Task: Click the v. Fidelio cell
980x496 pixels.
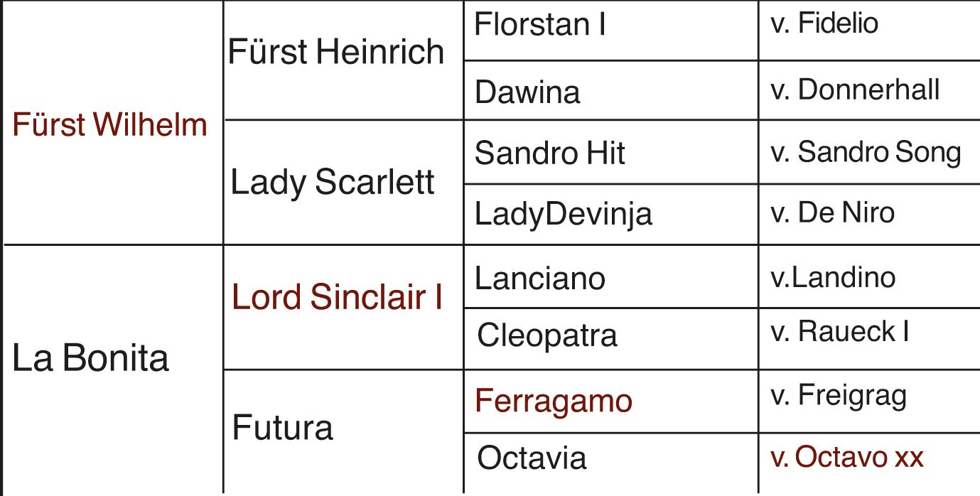Action: click(x=824, y=24)
